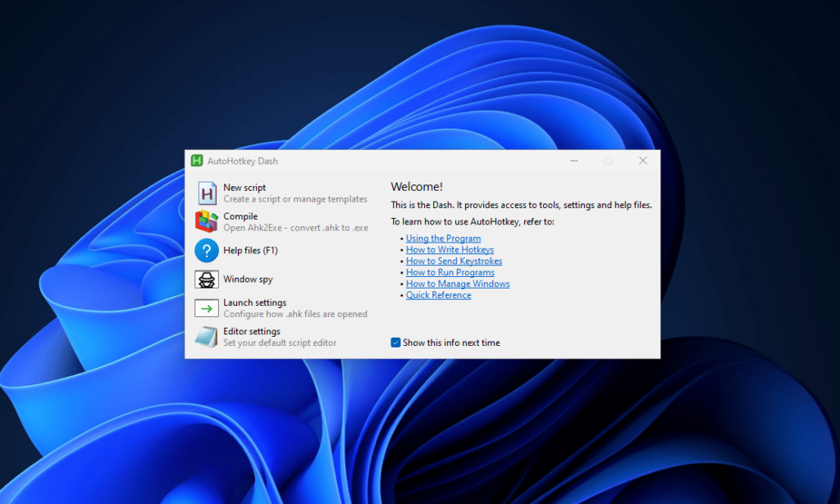This screenshot has width=840, height=504.
Task: Click the AutoHotkey Dash window title text
Action: [x=242, y=161]
